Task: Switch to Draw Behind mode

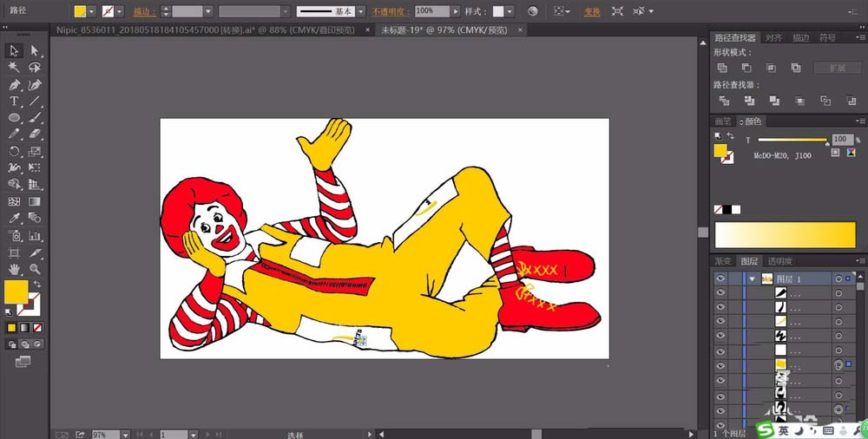Action: tap(25, 344)
